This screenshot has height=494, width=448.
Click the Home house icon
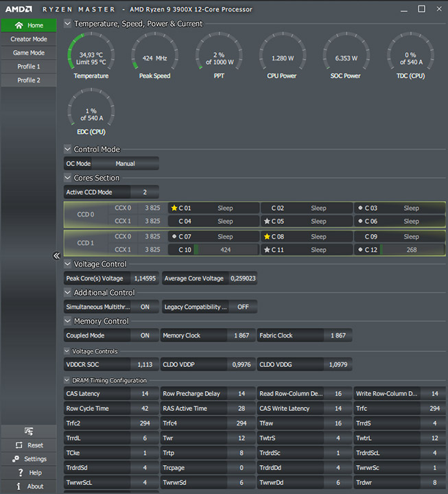19,25
